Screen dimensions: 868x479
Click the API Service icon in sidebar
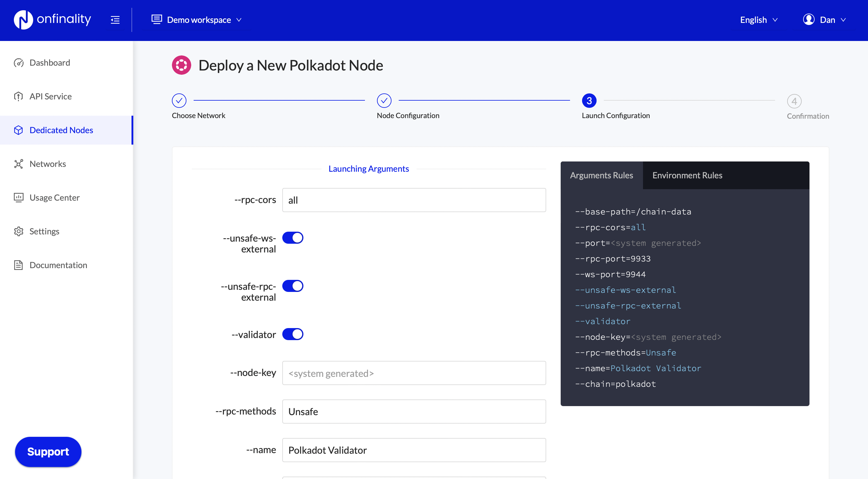click(18, 96)
